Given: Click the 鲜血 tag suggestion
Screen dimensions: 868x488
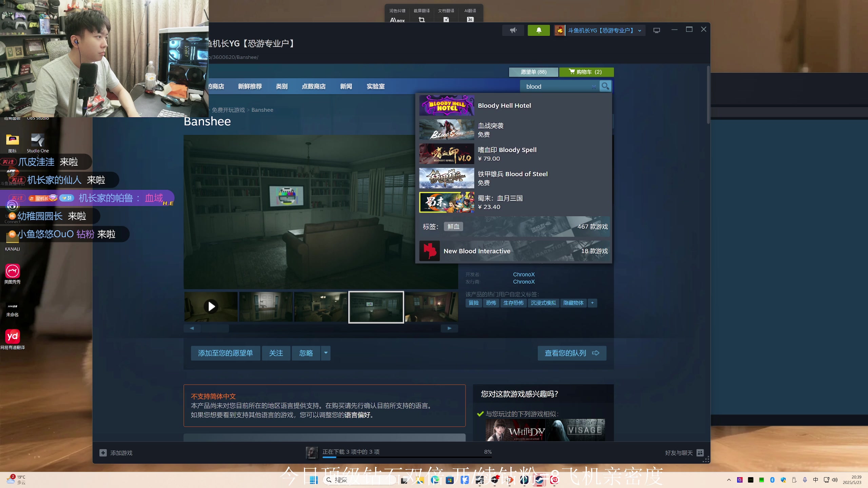Looking at the screenshot, I should point(453,226).
